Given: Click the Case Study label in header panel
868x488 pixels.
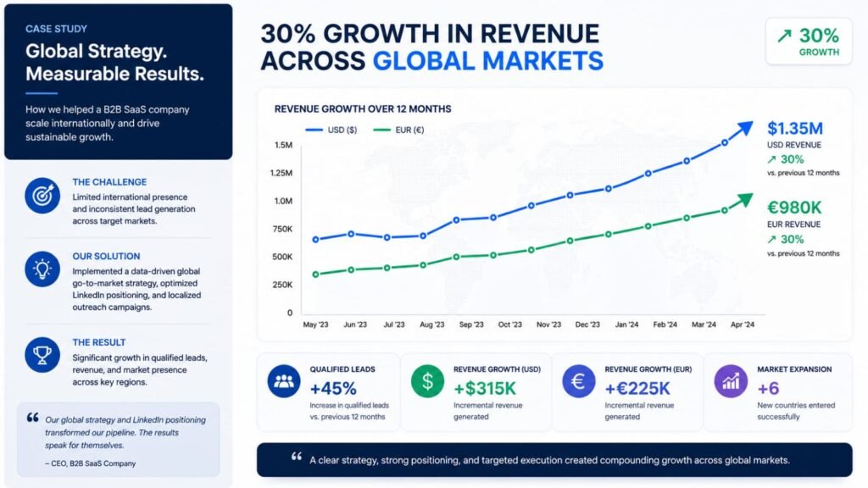Looking at the screenshot, I should pos(56,29).
